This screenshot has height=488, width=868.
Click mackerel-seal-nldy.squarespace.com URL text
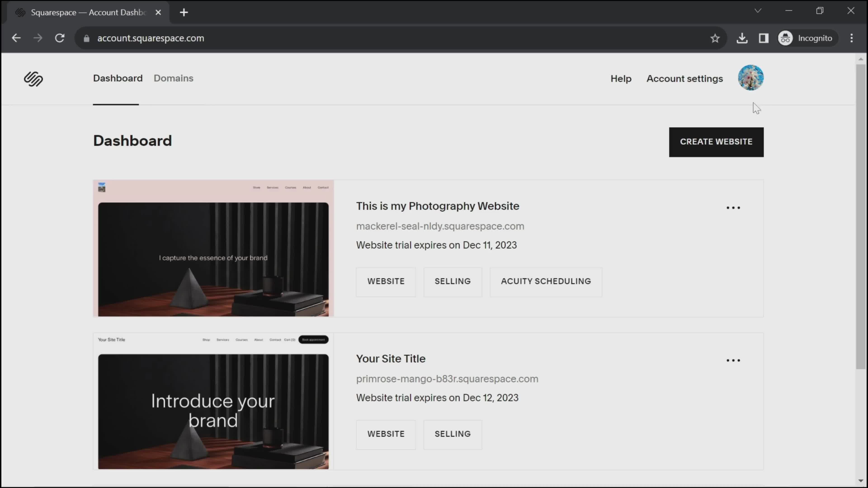[440, 226]
